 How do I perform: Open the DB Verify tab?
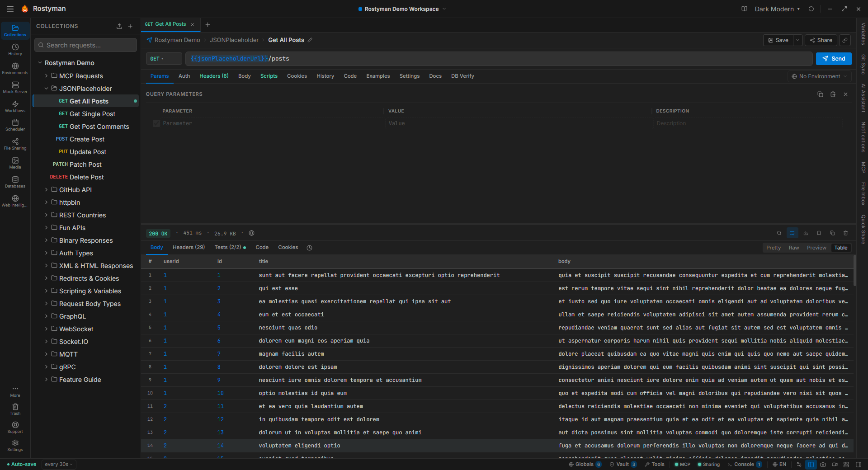pos(462,76)
